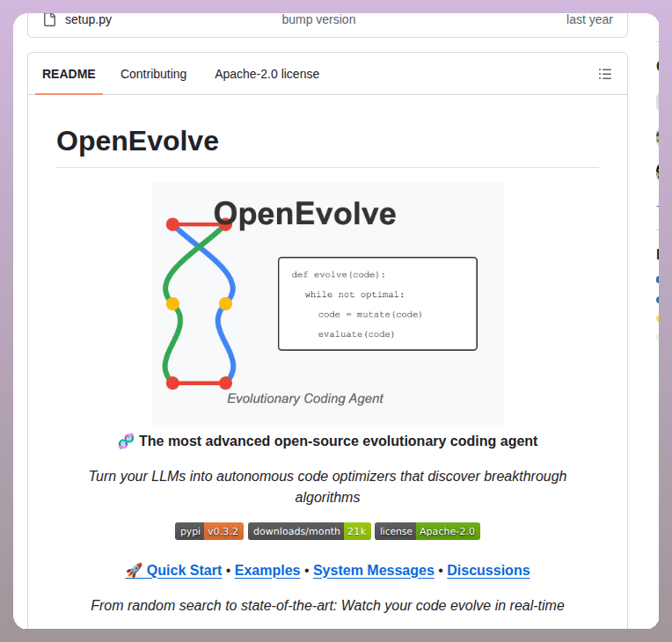This screenshot has width=672, height=642.
Task: Visit the Discussions link
Action: point(488,571)
